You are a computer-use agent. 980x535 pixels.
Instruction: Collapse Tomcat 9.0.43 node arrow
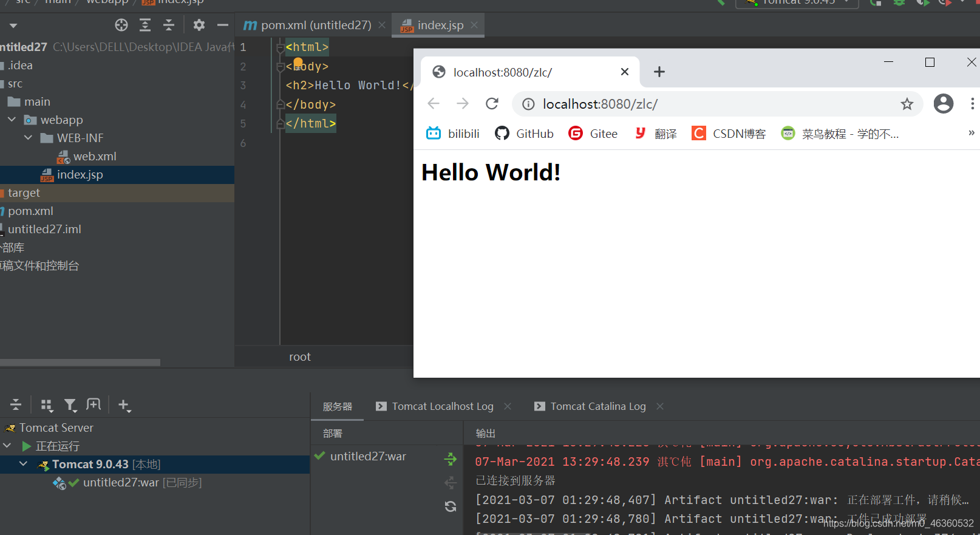click(x=24, y=464)
